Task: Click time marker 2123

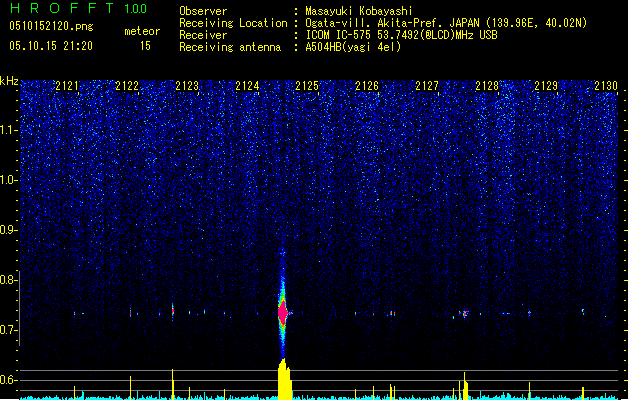Action: pyautogui.click(x=187, y=86)
